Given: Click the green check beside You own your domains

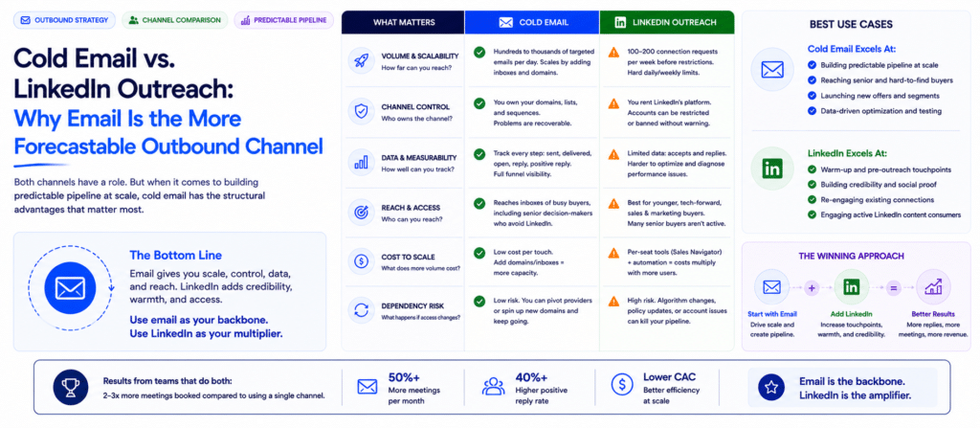Looking at the screenshot, I should point(479,102).
